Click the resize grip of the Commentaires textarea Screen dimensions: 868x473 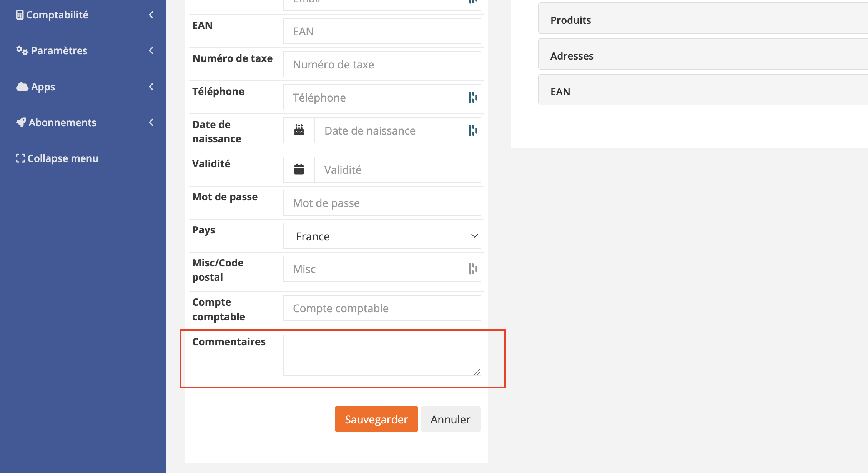477,372
